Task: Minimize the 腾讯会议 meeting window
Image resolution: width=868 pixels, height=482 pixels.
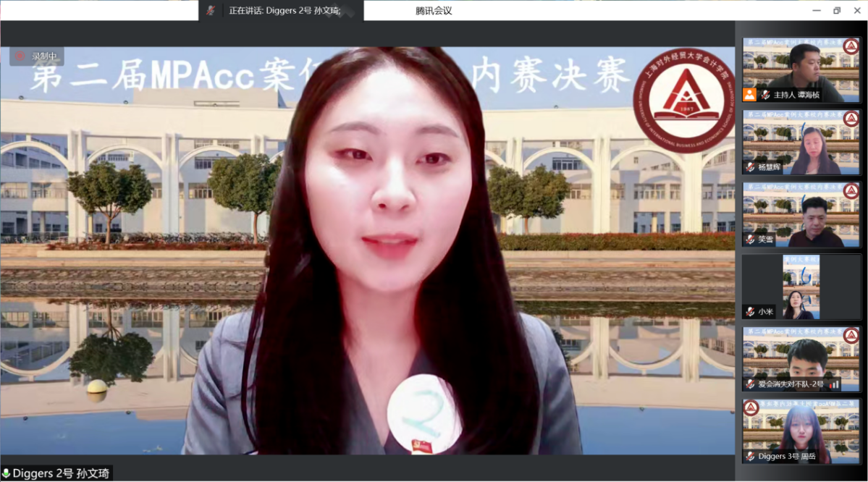Action: (x=816, y=10)
